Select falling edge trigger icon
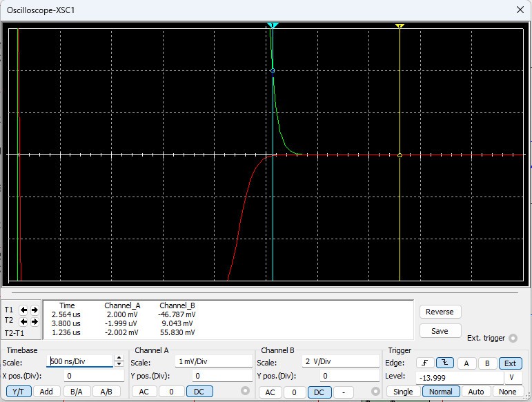The image size is (532, 402). click(445, 363)
